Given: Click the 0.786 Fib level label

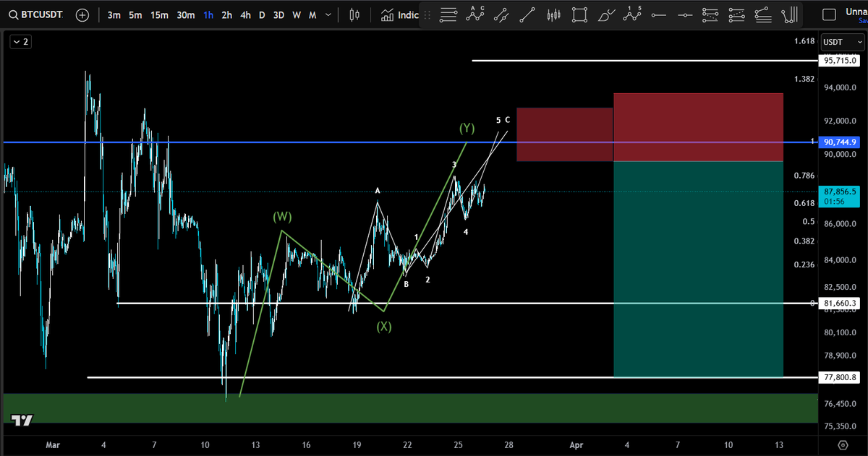Looking at the screenshot, I should click(x=804, y=176).
